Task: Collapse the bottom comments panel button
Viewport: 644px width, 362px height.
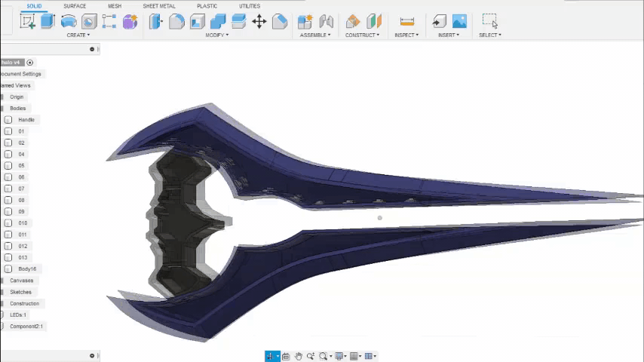Action: [92, 356]
